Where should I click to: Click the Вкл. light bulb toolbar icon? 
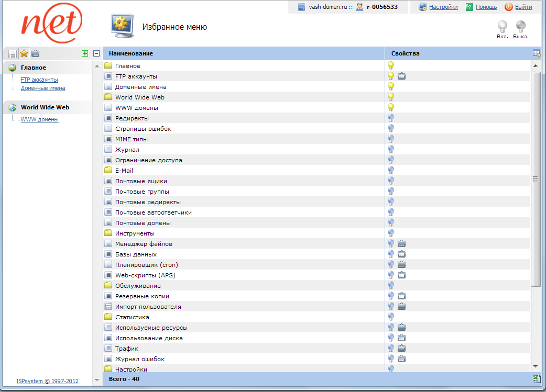502,27
